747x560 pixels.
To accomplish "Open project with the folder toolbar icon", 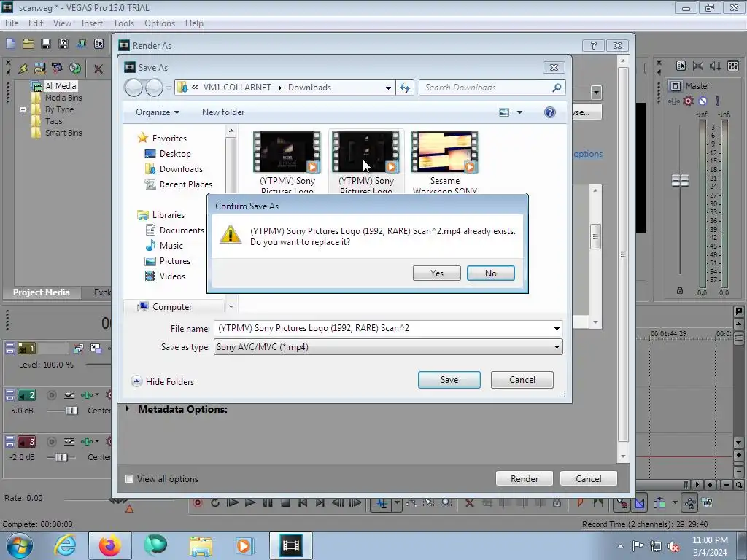I will (28, 44).
